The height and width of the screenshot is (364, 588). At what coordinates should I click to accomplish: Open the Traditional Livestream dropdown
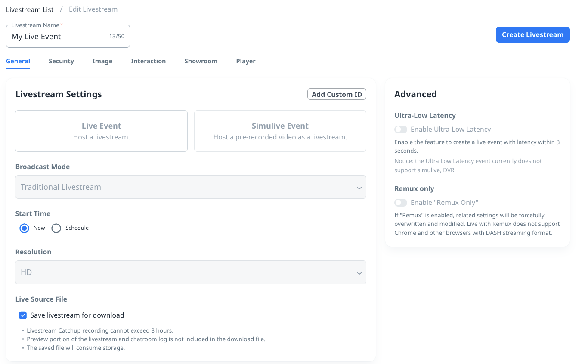[190, 187]
